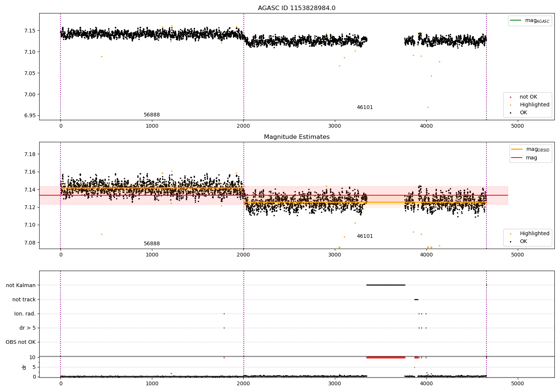Click y-tick '6.95' in top panel

(x=30, y=115)
